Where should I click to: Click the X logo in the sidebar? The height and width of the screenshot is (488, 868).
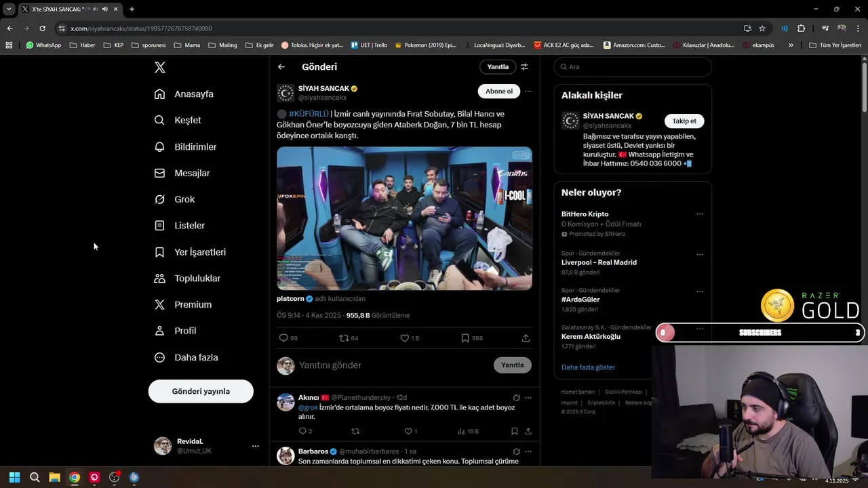(159, 67)
